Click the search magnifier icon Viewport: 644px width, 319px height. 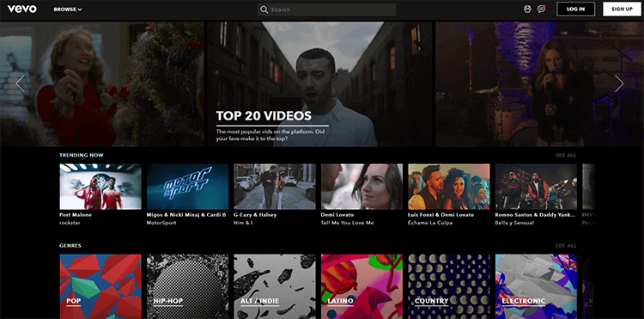tap(264, 9)
